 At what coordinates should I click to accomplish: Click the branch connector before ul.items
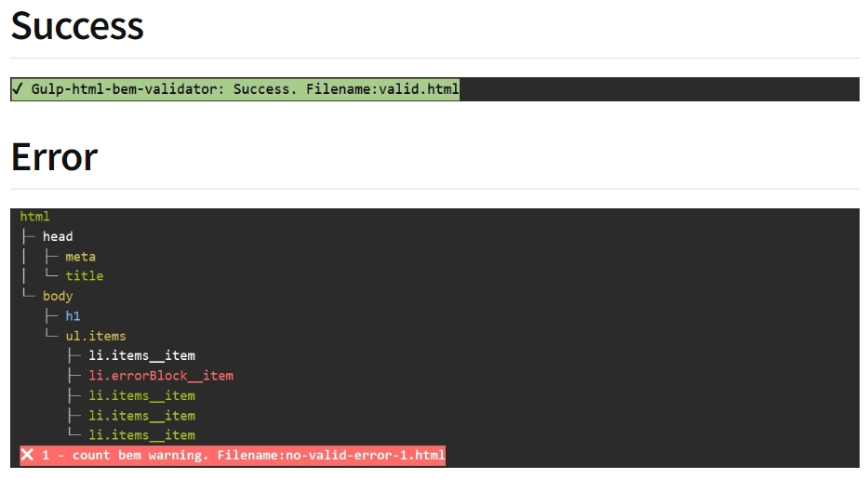[51, 334]
